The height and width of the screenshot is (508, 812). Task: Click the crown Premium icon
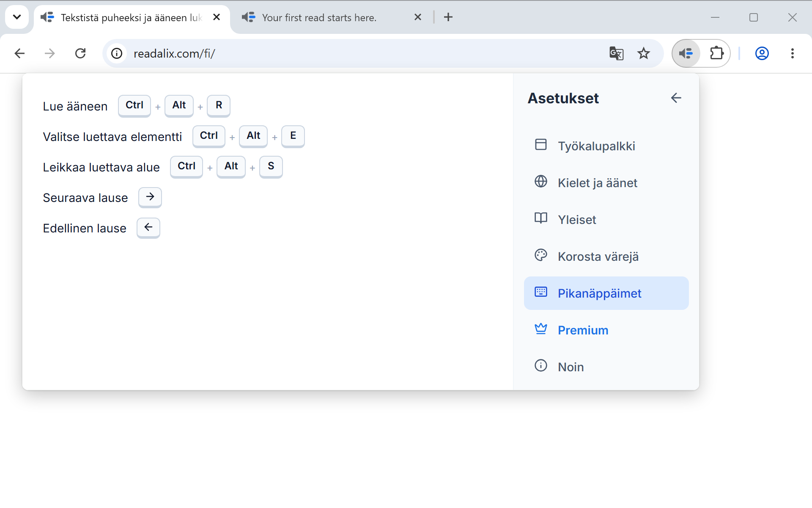tap(540, 329)
